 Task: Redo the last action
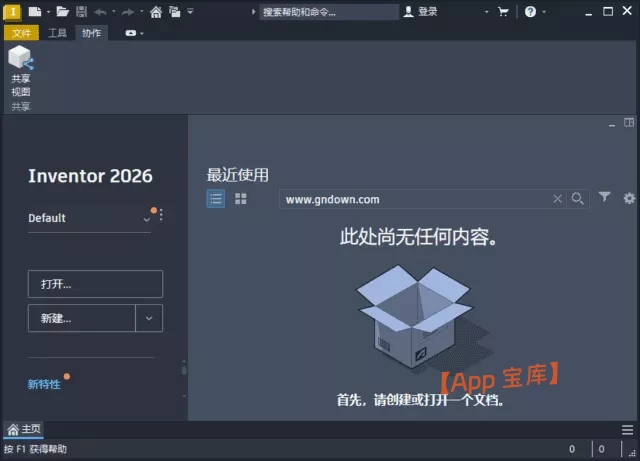coord(128,12)
